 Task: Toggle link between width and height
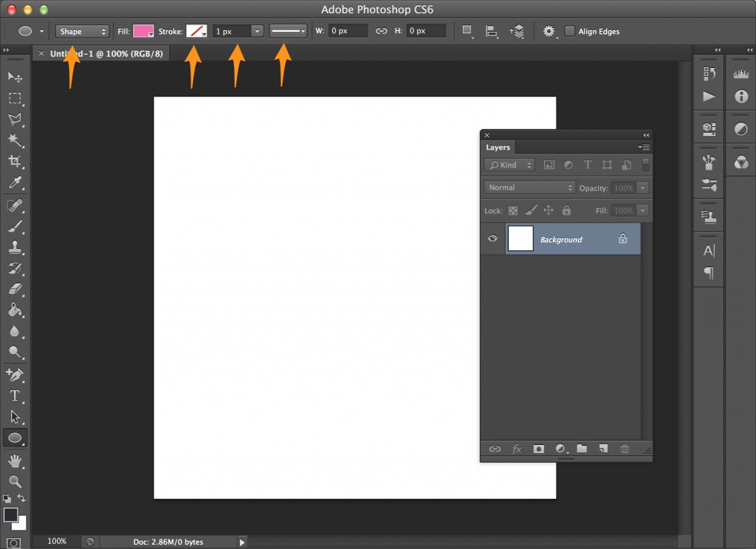coord(382,31)
